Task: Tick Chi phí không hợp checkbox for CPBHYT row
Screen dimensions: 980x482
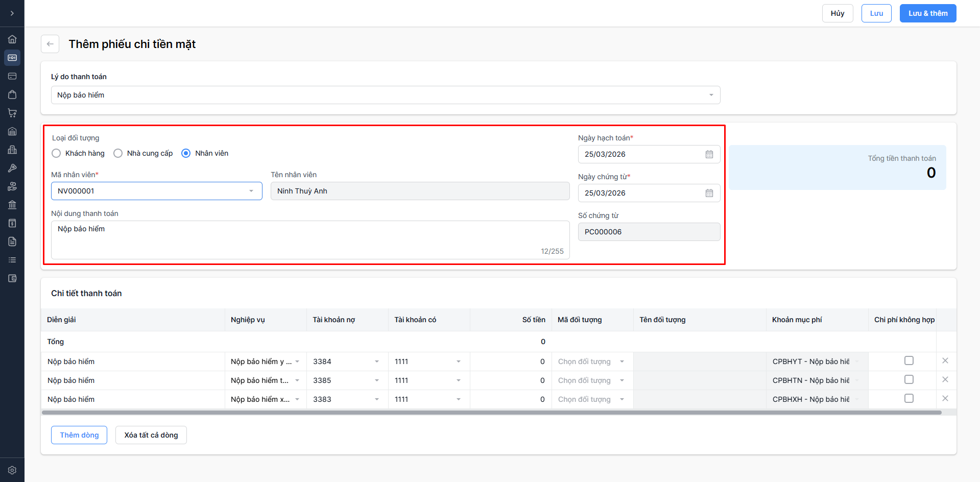Action: [909, 361]
